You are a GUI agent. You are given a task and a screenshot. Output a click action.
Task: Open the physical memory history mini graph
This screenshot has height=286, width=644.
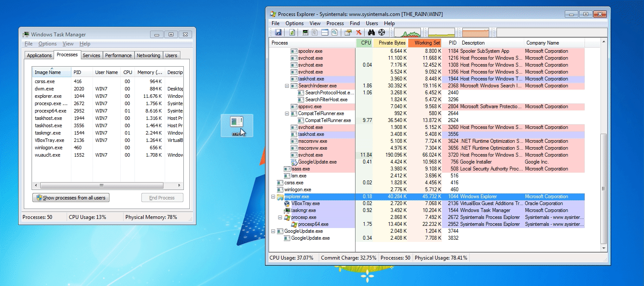pos(476,32)
